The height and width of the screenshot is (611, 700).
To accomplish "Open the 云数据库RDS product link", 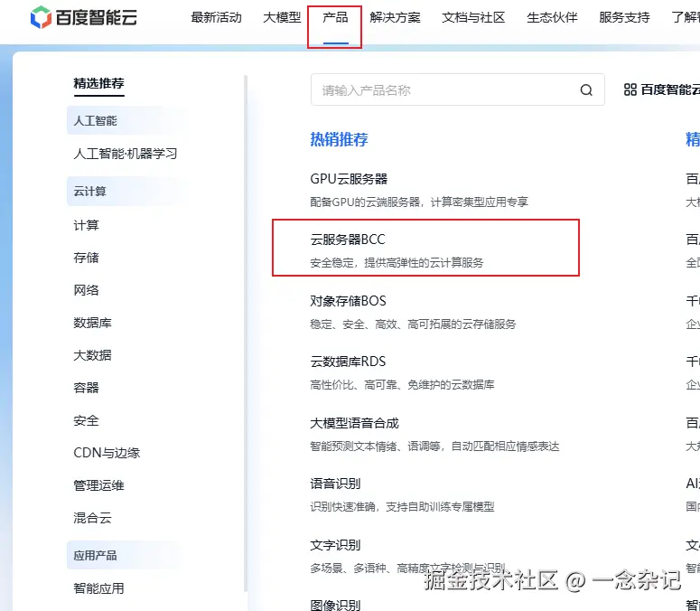I will coord(348,362).
